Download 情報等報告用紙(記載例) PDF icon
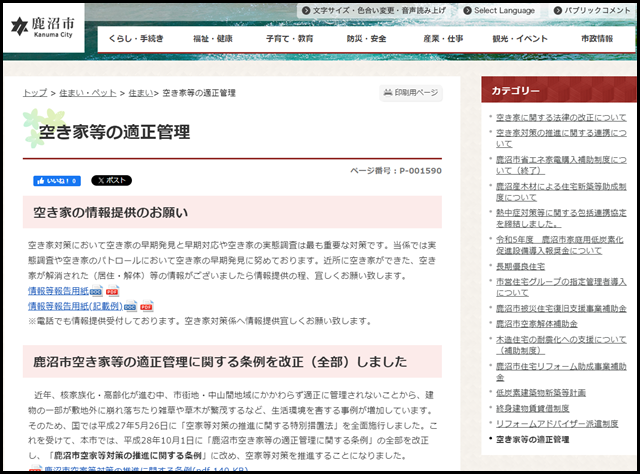 (x=146, y=306)
